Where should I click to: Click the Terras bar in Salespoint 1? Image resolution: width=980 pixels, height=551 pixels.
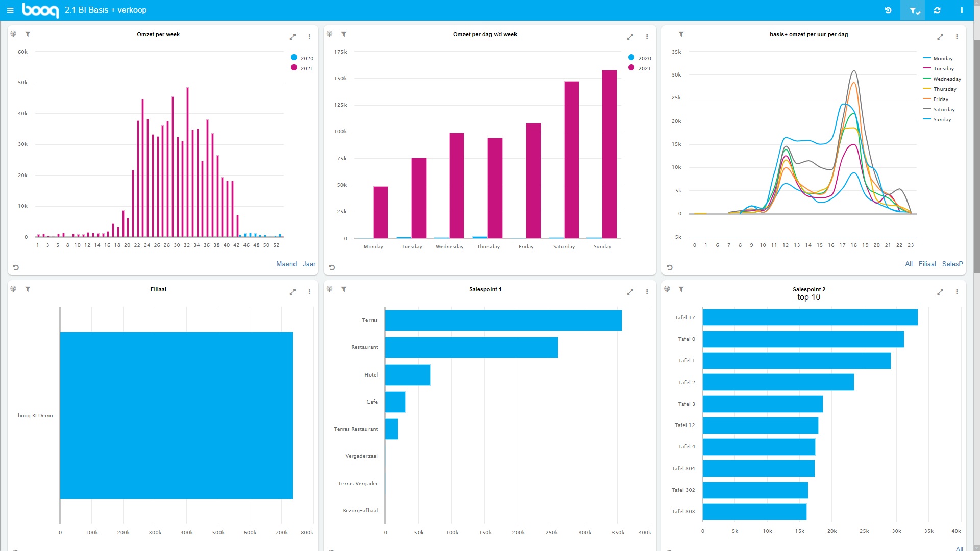click(x=503, y=320)
